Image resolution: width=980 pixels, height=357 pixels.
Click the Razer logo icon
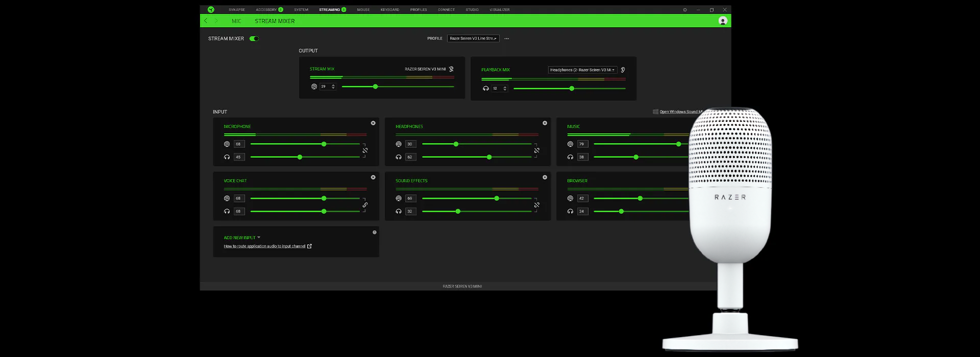point(211,10)
